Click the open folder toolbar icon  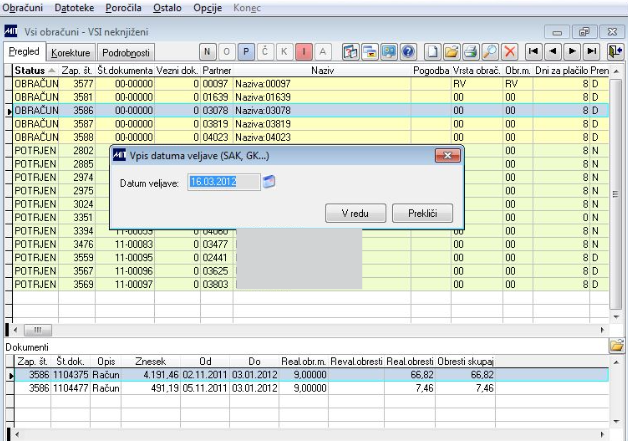tap(451, 52)
